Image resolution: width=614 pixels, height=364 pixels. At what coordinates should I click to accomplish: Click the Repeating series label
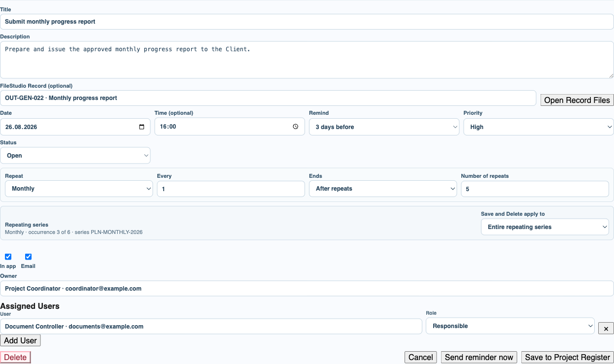[27, 225]
